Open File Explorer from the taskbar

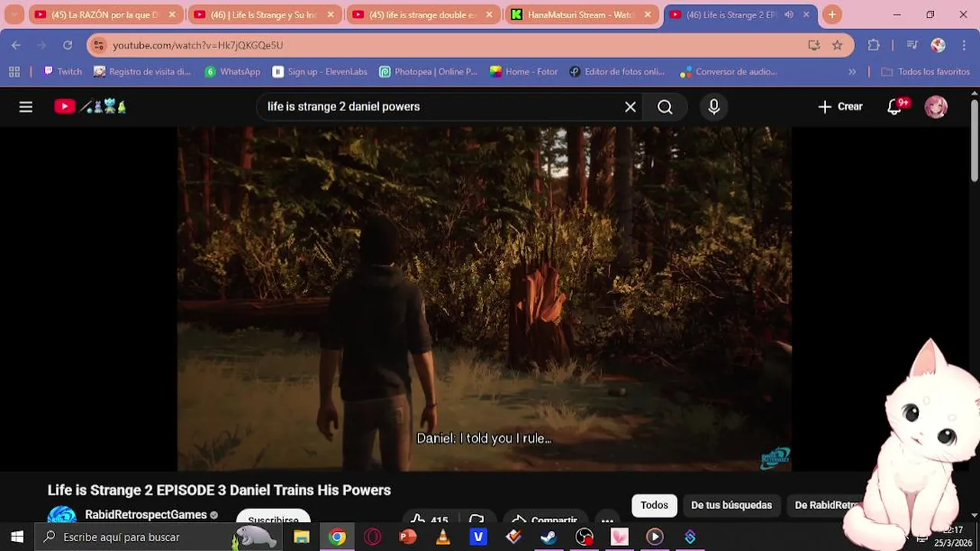coord(302,537)
